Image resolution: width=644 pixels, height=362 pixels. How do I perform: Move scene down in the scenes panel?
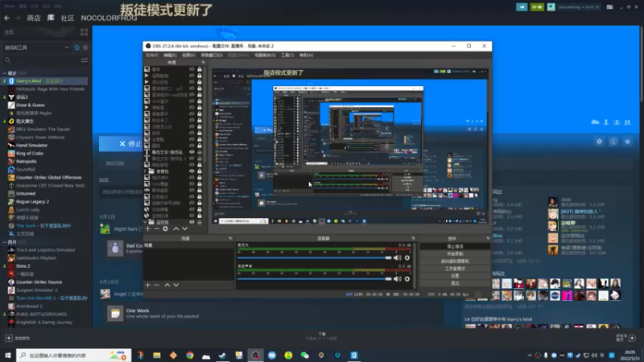(175, 285)
